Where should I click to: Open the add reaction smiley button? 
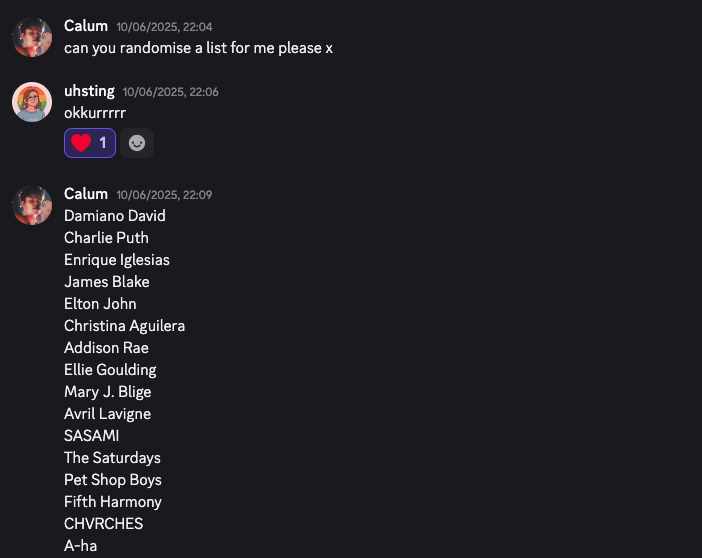[x=137, y=143]
